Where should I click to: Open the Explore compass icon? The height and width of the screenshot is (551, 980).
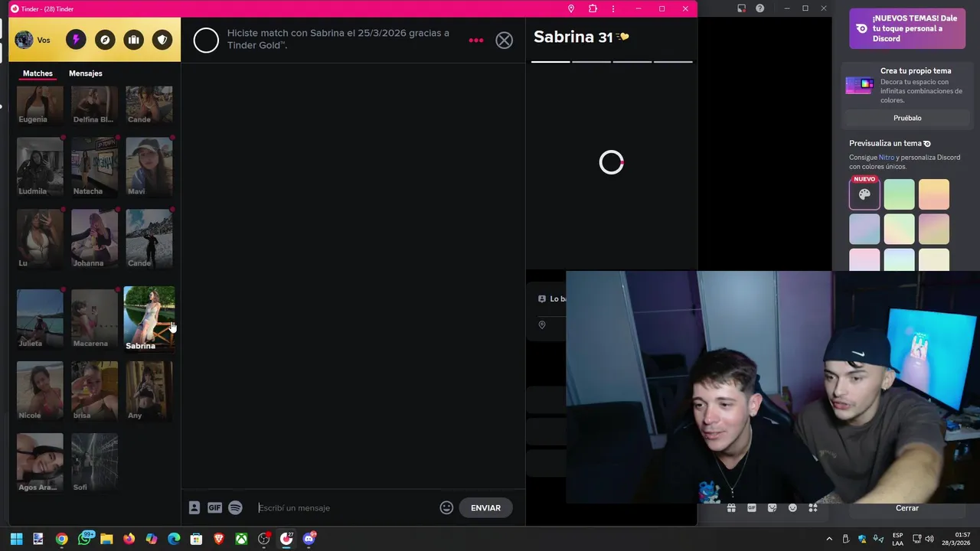pos(105,40)
